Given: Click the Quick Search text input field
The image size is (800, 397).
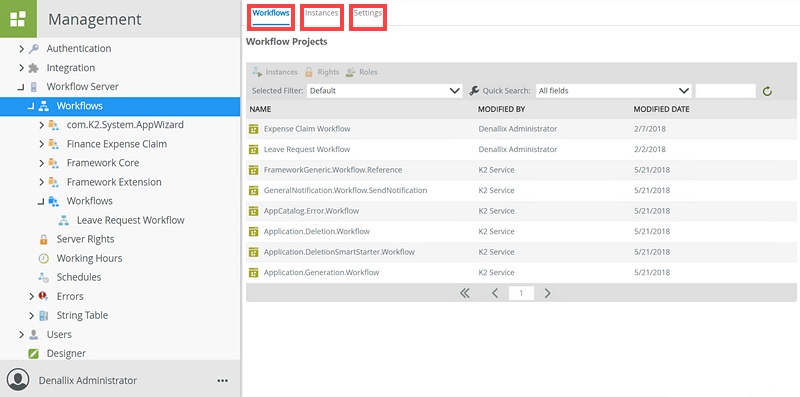Looking at the screenshot, I should (726, 91).
